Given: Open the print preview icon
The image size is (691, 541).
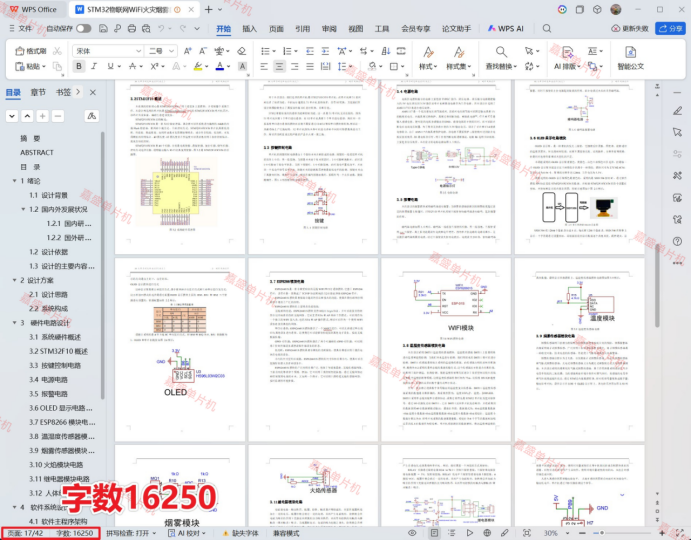Looking at the screenshot, I should click(x=146, y=28).
